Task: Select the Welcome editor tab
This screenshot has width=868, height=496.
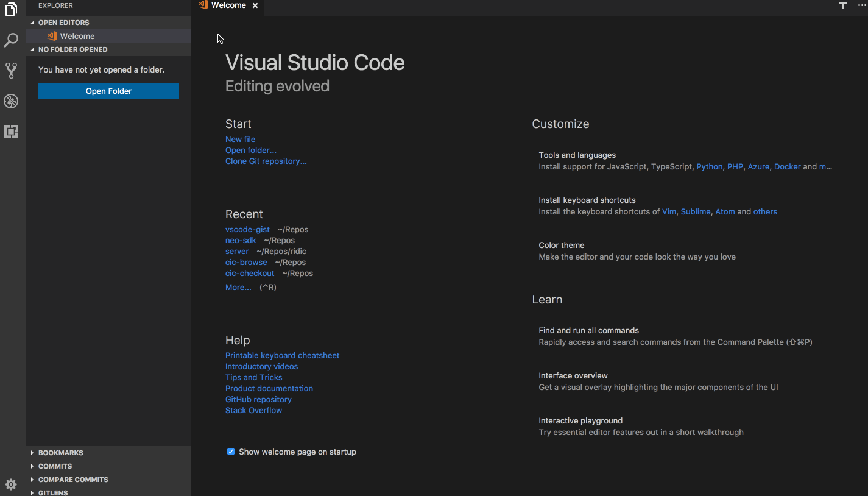Action: (x=228, y=5)
